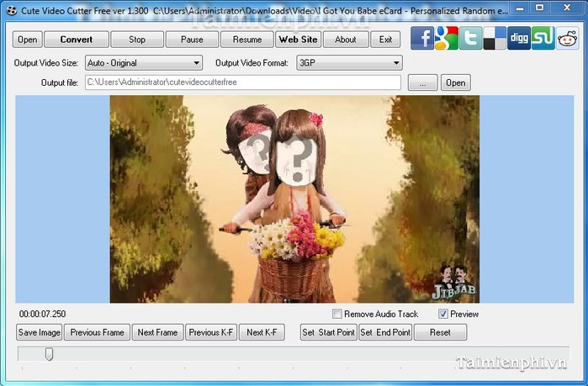Maximize the Cute Video Cutter window
588x386 pixels.
coord(539,8)
